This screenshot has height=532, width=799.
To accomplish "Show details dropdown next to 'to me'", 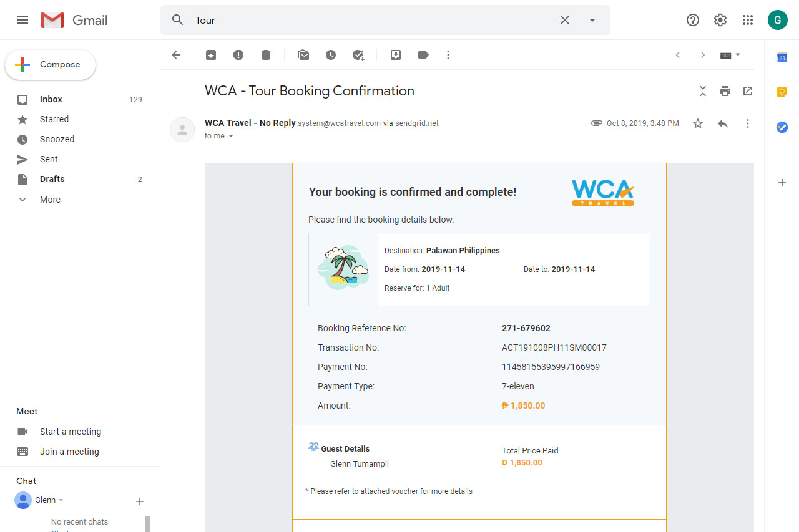I will (x=231, y=136).
